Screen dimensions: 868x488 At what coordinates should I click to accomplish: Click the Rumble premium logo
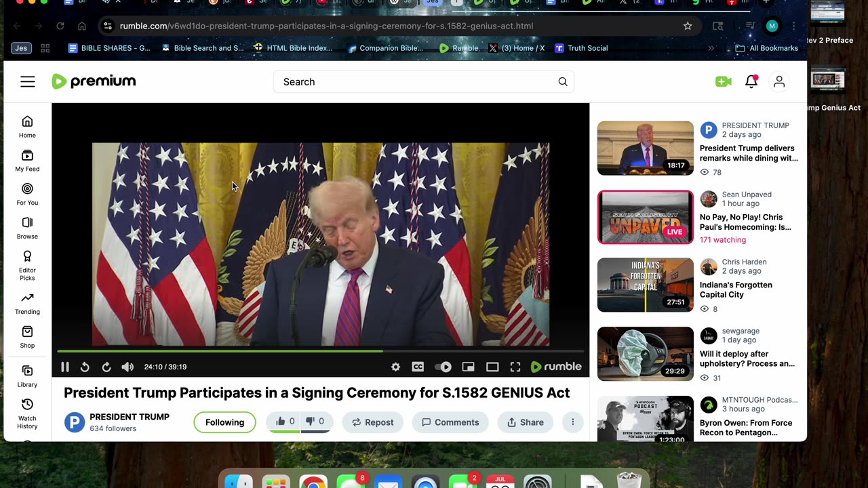tap(94, 81)
